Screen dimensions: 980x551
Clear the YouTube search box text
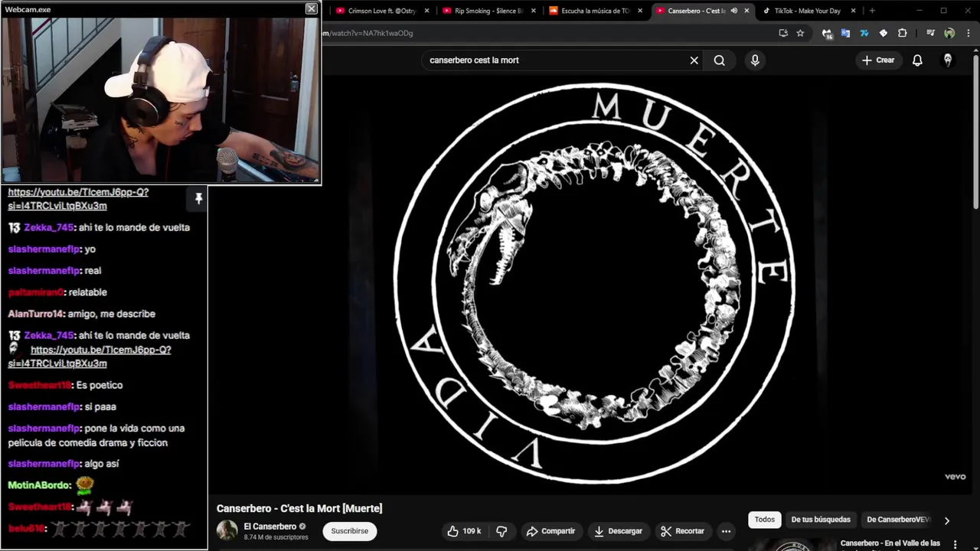[x=694, y=60]
